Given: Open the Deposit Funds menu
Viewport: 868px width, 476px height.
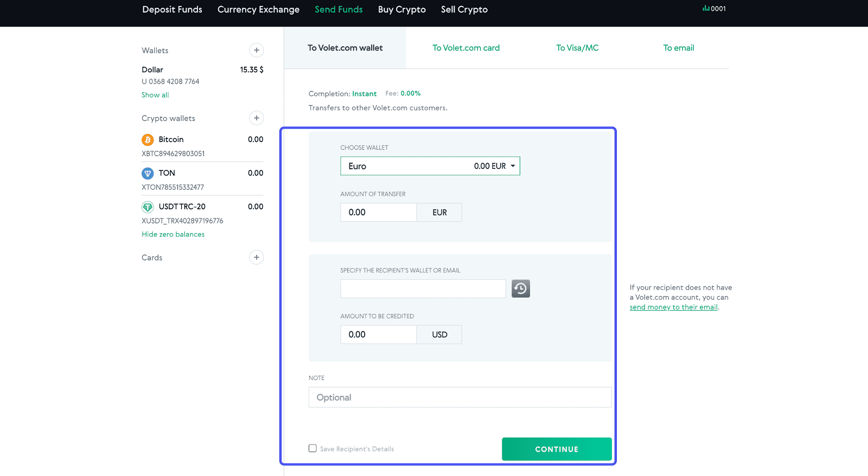Looking at the screenshot, I should [x=172, y=9].
